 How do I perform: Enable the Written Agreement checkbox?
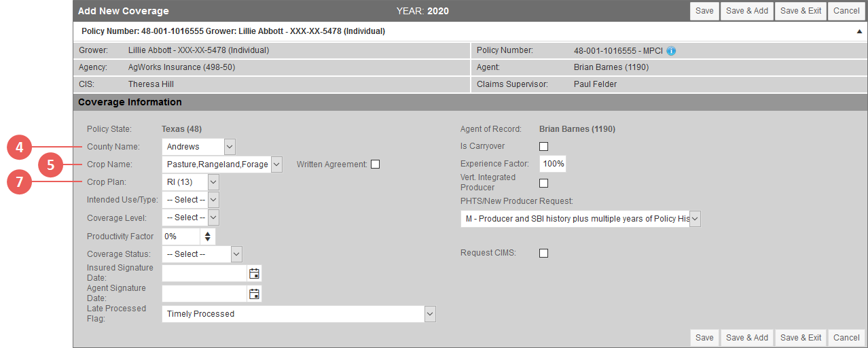pos(376,164)
